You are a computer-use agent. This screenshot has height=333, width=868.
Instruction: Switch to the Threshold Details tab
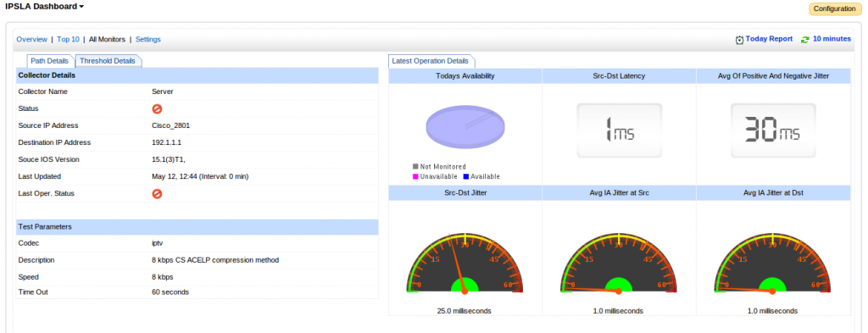pyautogui.click(x=108, y=61)
